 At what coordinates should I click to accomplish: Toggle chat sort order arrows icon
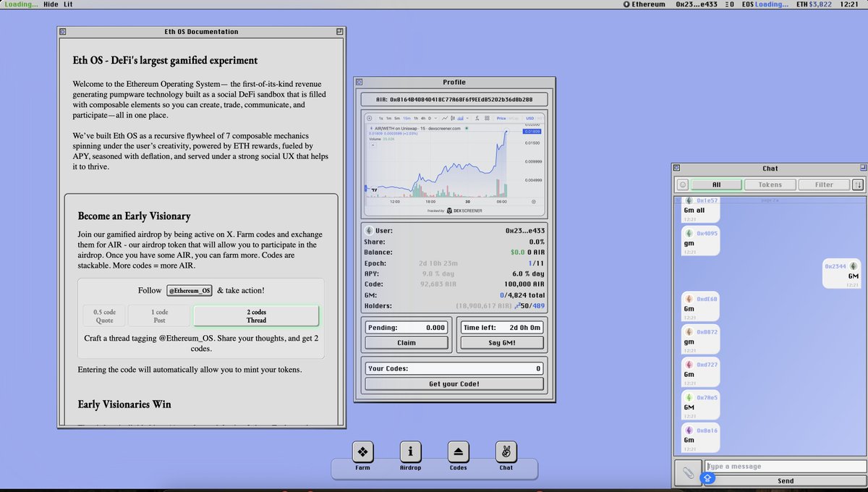coord(858,184)
